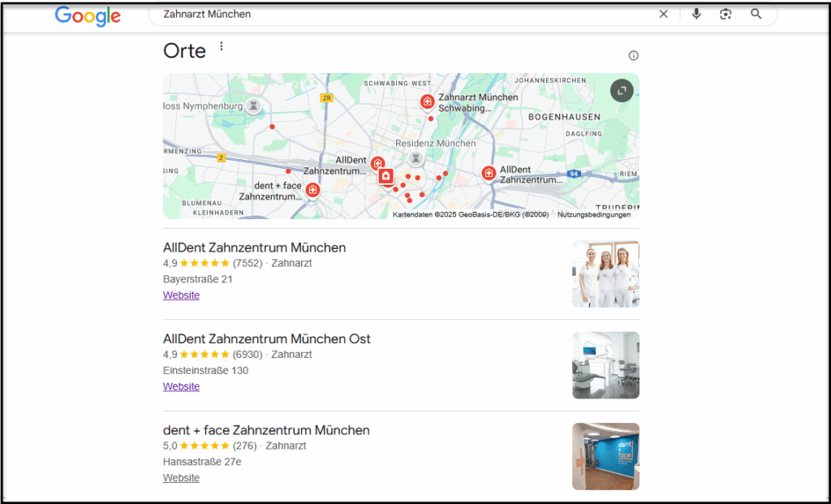Click the dent + face blue wall thumbnail
Viewport: 831px width, 504px height.
pos(605,456)
